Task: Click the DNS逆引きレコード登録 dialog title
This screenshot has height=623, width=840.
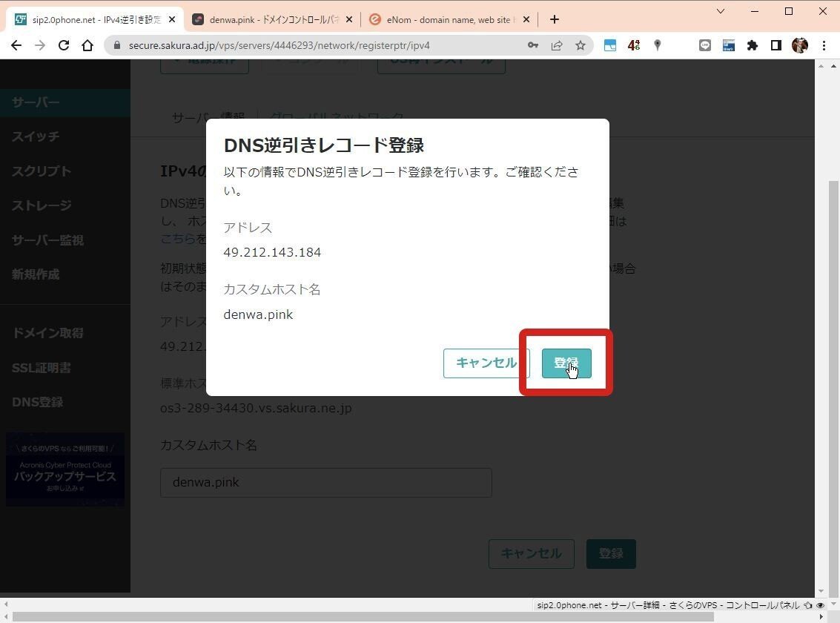Action: tap(323, 145)
